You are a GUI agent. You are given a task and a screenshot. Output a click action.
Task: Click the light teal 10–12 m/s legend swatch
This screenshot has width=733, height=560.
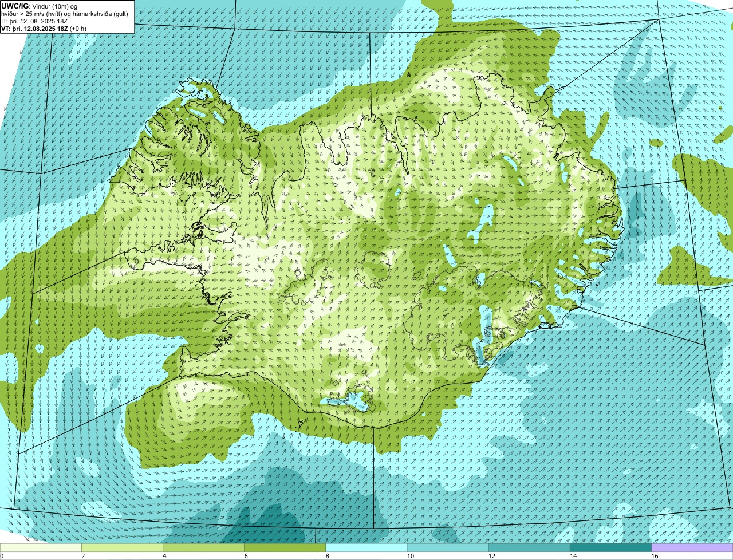(448, 547)
